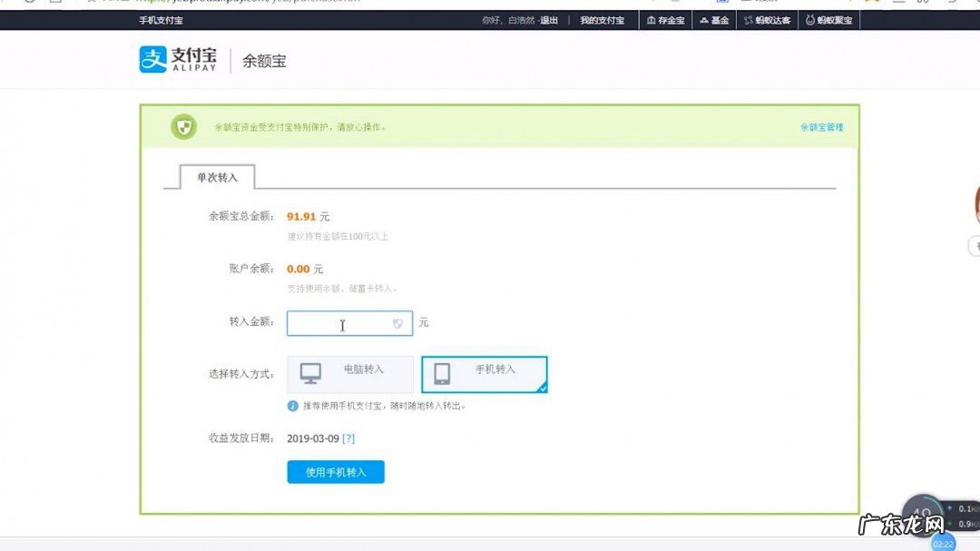Select 手机转入 as transfer method
The width and height of the screenshot is (980, 551).
(484, 374)
